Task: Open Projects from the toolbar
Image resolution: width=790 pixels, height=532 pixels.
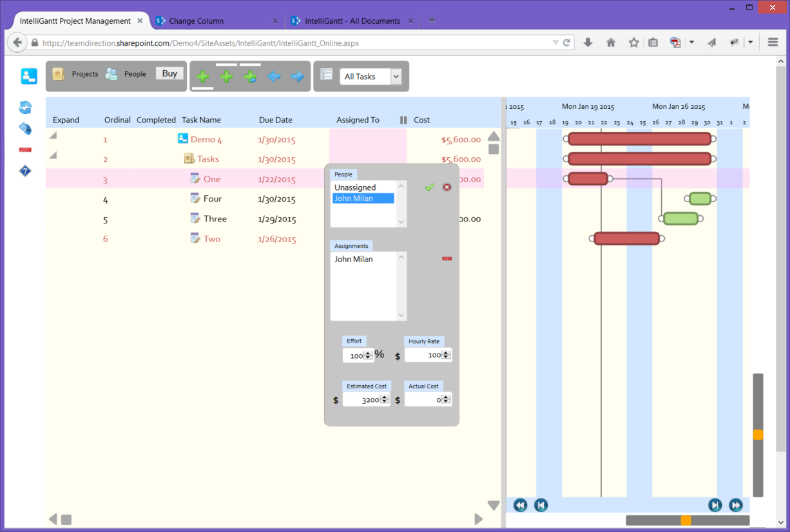Action: pos(75,74)
